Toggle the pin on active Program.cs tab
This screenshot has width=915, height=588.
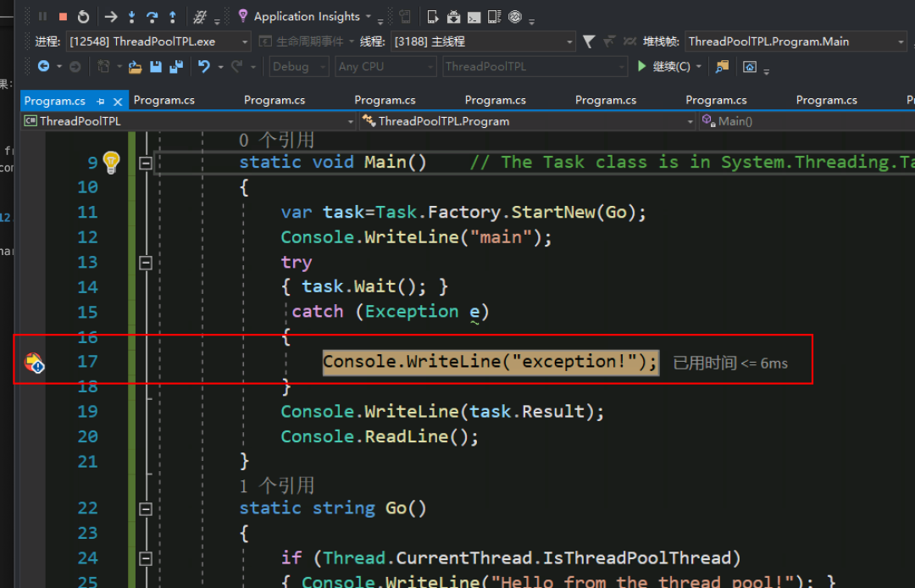coord(101,102)
